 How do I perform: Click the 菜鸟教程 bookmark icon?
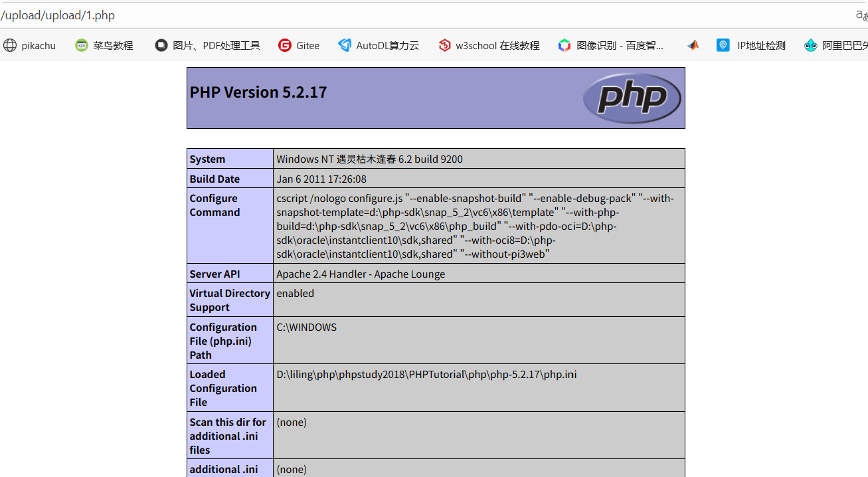tap(82, 45)
